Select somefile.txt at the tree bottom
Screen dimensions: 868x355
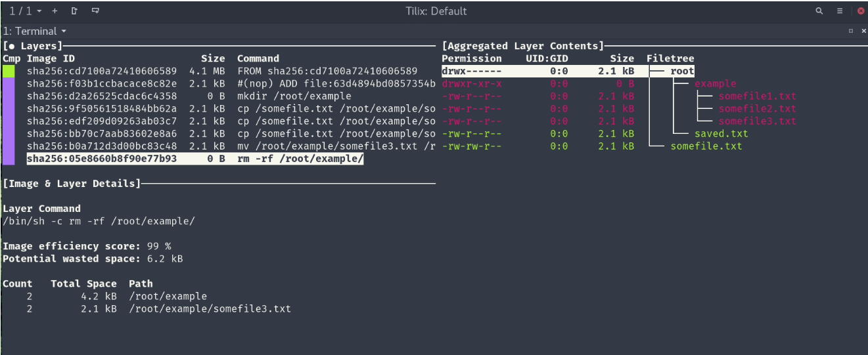click(706, 146)
